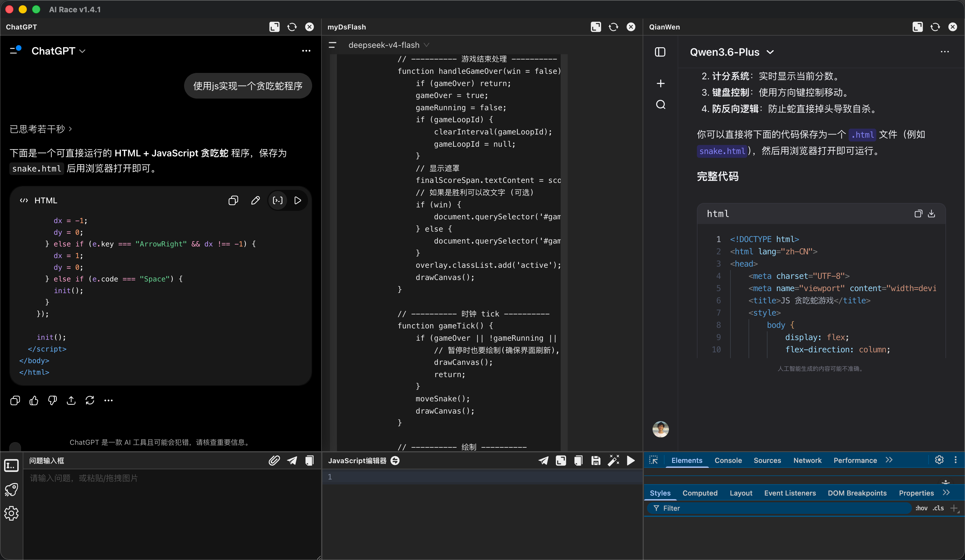
Task: Open the ChatGPT model selector dropdown
Action: point(58,51)
